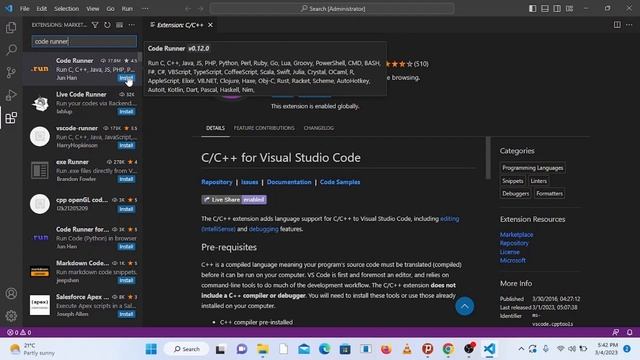Open the Accounts icon

tap(11, 293)
